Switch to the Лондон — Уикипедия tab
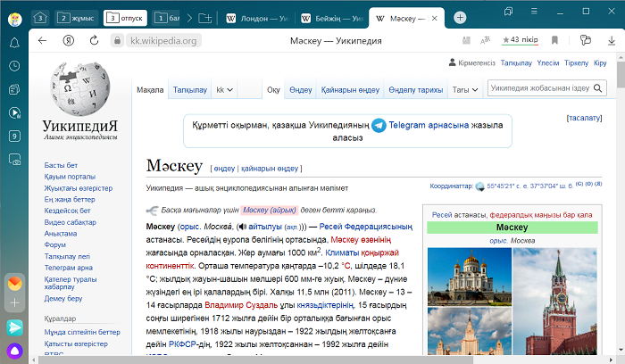625x364 pixels. 257,19
